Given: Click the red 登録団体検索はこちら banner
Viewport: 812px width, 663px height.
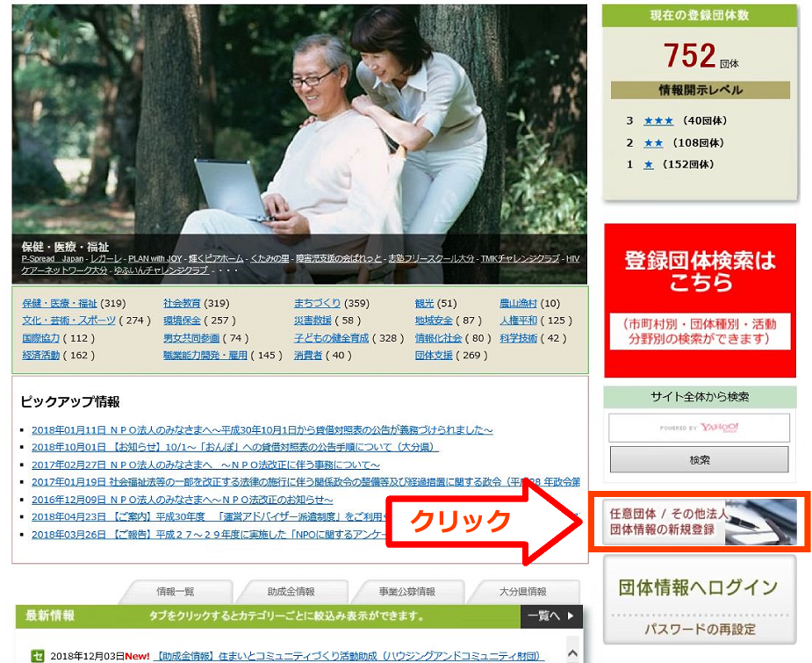Looking at the screenshot, I should (x=700, y=300).
